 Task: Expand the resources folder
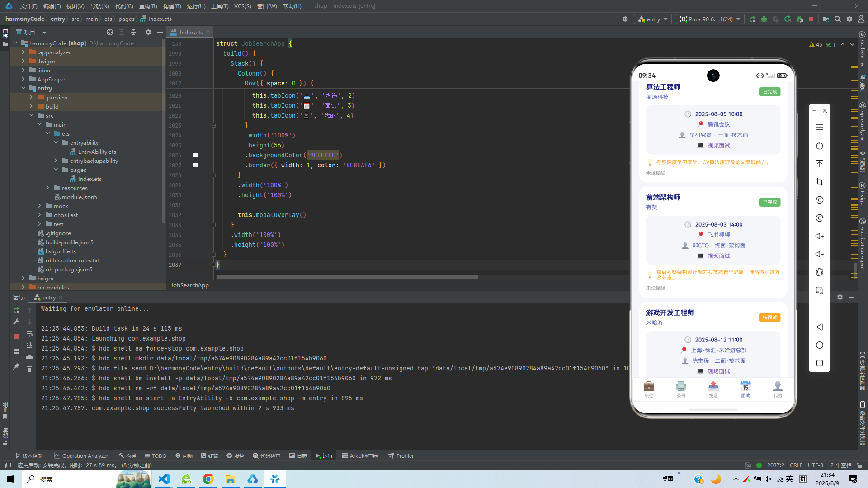[47, 188]
